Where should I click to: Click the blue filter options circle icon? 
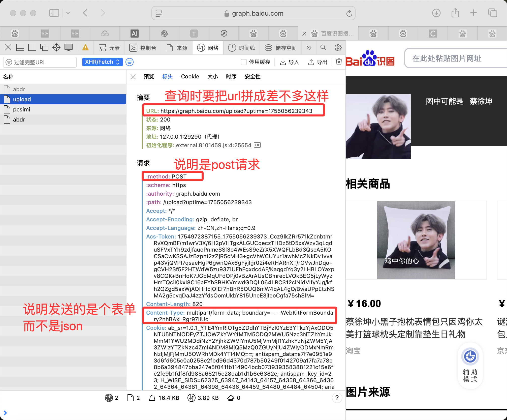[130, 62]
